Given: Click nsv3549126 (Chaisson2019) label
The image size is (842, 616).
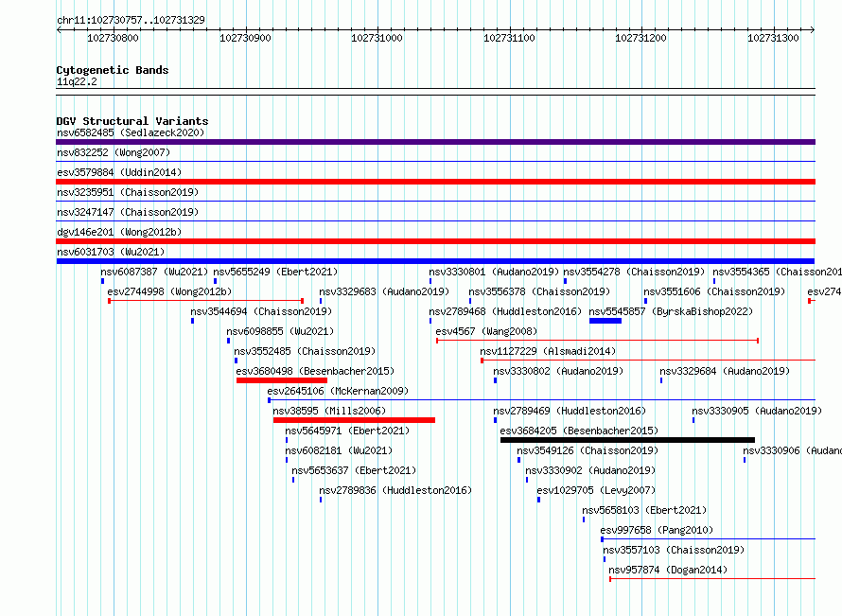Looking at the screenshot, I should tap(587, 450).
